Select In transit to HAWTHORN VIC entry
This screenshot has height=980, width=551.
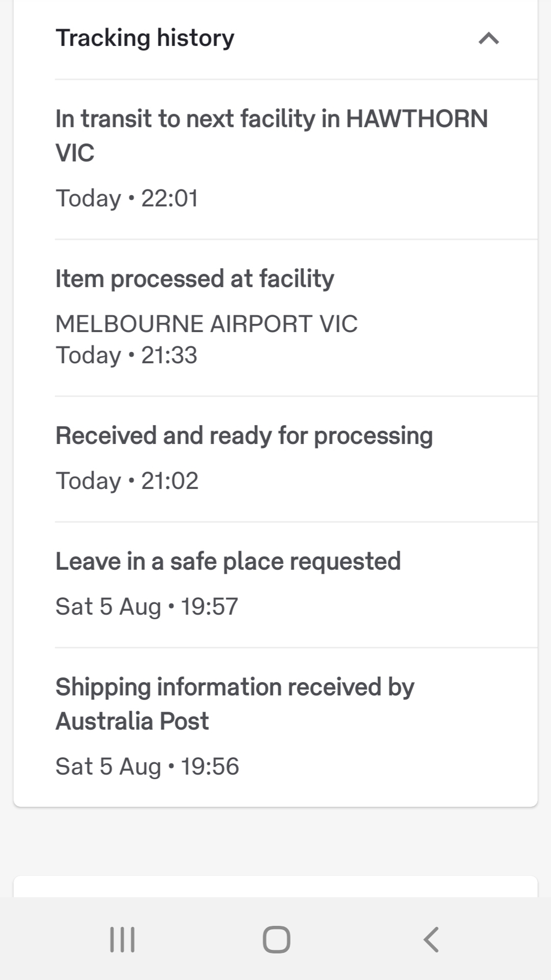tap(296, 159)
